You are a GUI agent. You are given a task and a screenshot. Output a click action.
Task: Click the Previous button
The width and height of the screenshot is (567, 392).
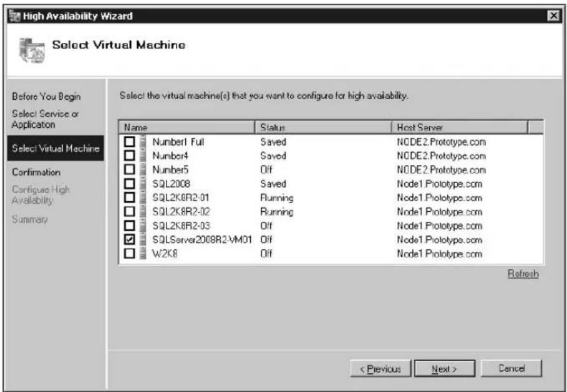[x=380, y=369]
